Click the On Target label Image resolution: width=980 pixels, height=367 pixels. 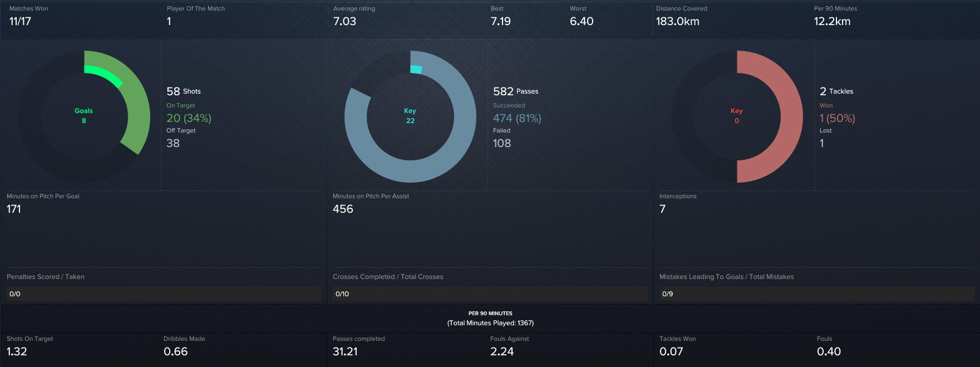[x=181, y=105]
